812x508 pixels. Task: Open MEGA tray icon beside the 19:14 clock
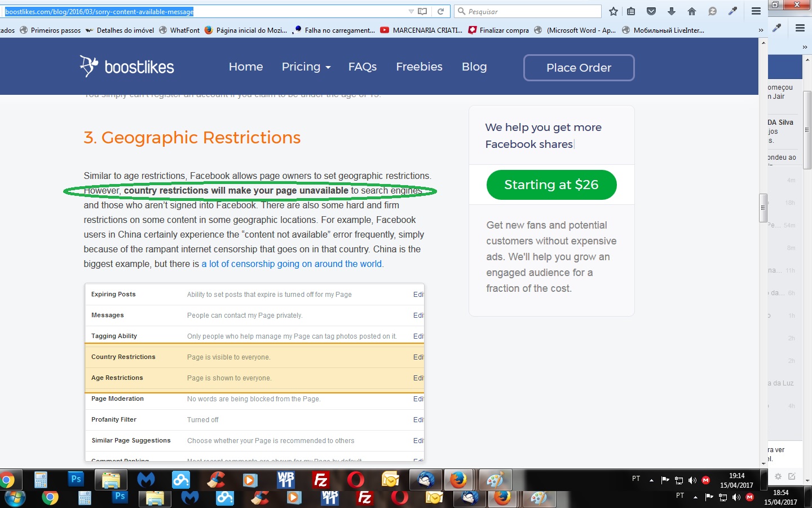click(x=705, y=480)
